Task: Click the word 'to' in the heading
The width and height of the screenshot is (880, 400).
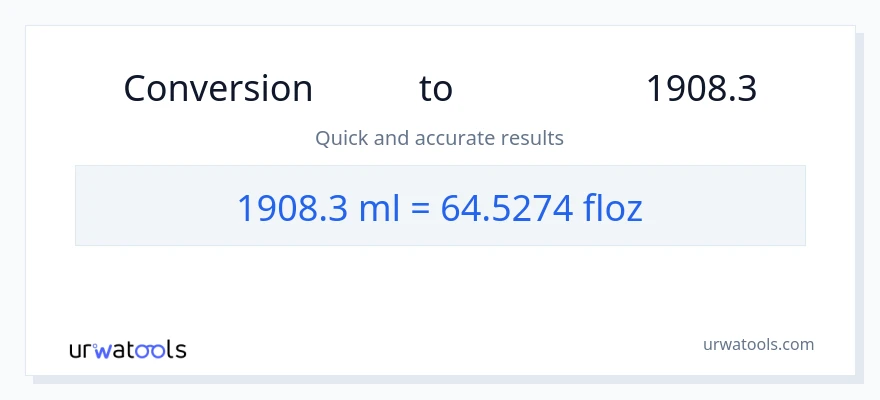Action: click(x=436, y=89)
